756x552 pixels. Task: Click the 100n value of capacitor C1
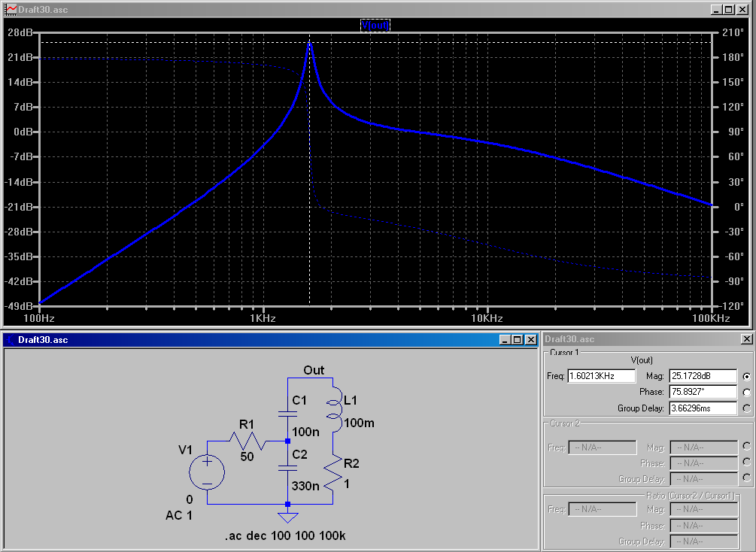[x=305, y=432]
